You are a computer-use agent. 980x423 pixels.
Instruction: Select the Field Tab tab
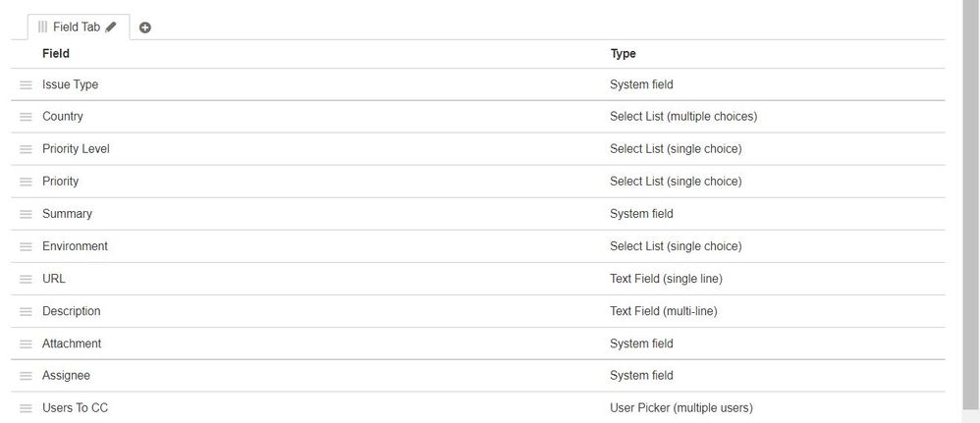click(x=79, y=26)
